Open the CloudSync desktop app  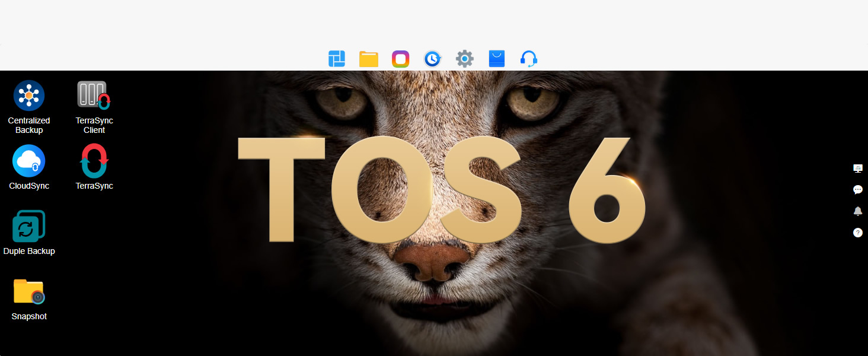(x=29, y=161)
